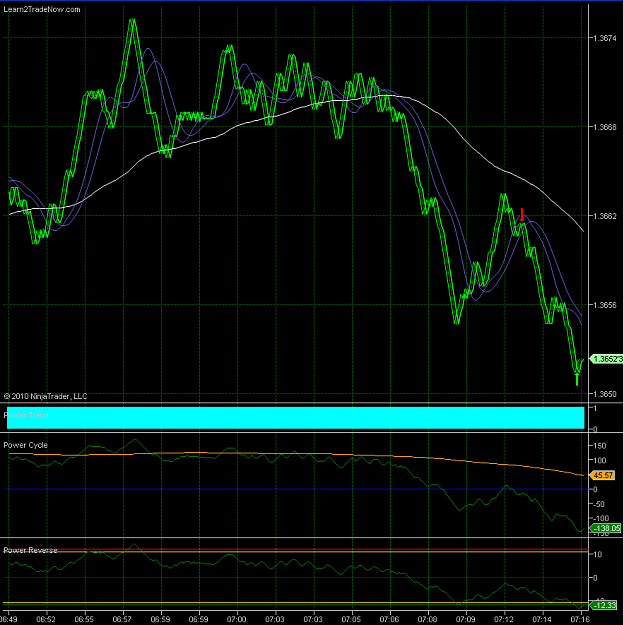Click the Learn2TradeNow.com label
This screenshot has width=624, height=625.
tap(42, 9)
